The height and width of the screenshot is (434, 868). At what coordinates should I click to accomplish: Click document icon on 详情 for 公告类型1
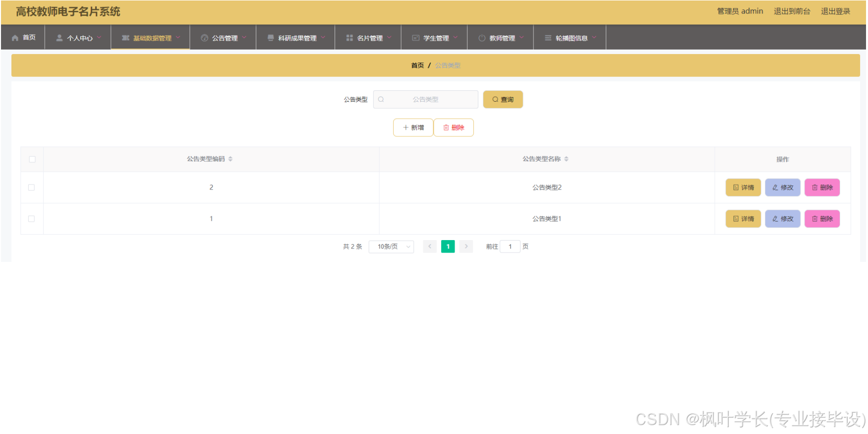[736, 219]
